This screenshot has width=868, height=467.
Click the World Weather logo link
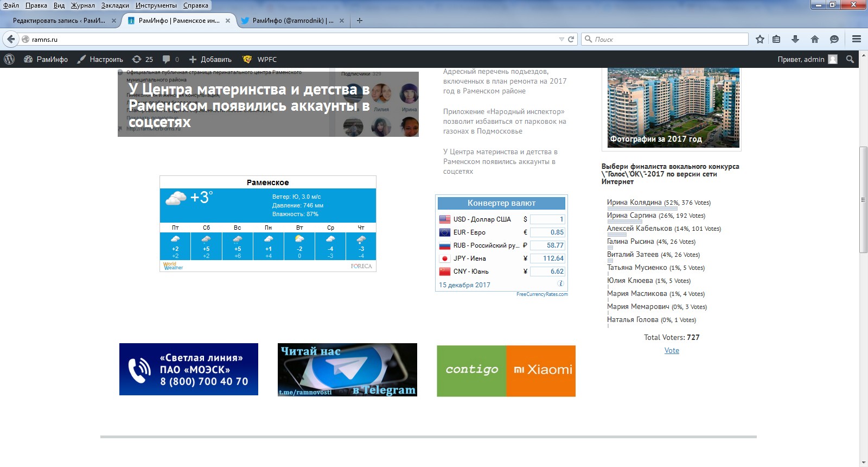(x=173, y=266)
